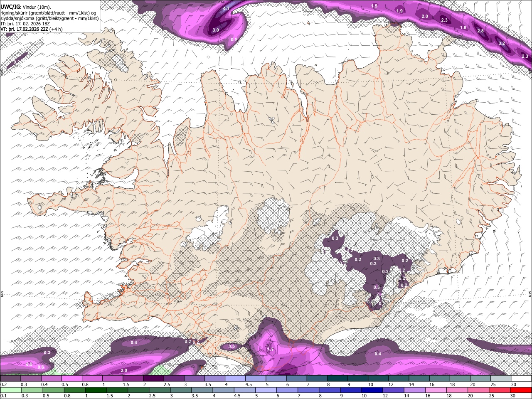Click the 3.2 snowfall value label on map
532x399 pixels.
pos(502,43)
